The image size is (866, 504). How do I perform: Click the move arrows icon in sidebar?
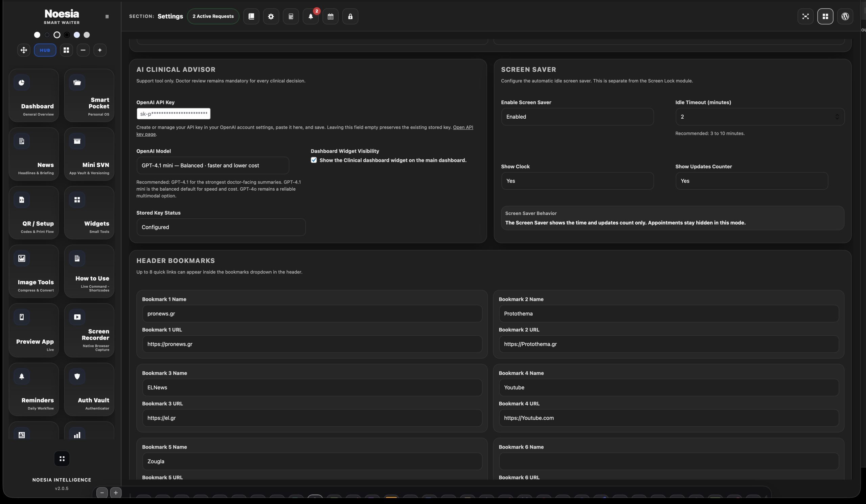point(24,50)
